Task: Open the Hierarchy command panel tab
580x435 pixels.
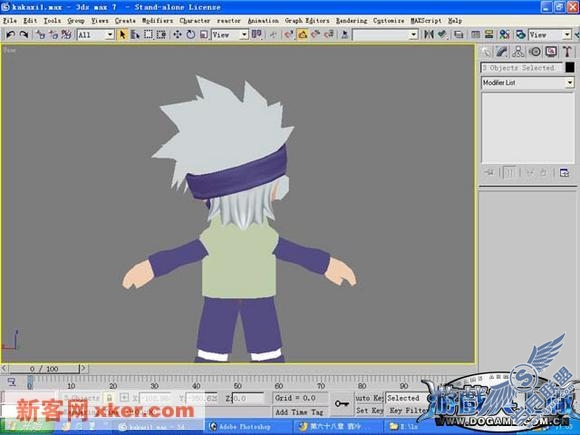Action: 518,52
